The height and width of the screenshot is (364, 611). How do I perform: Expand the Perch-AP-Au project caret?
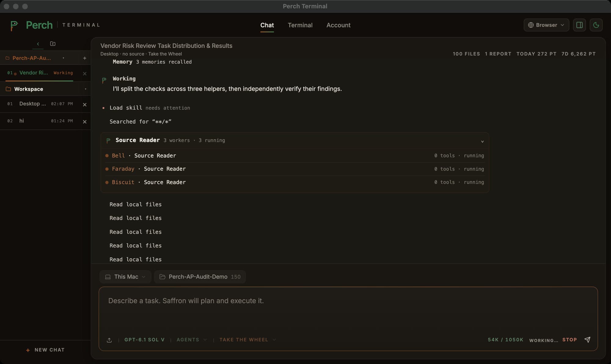[x=63, y=58]
